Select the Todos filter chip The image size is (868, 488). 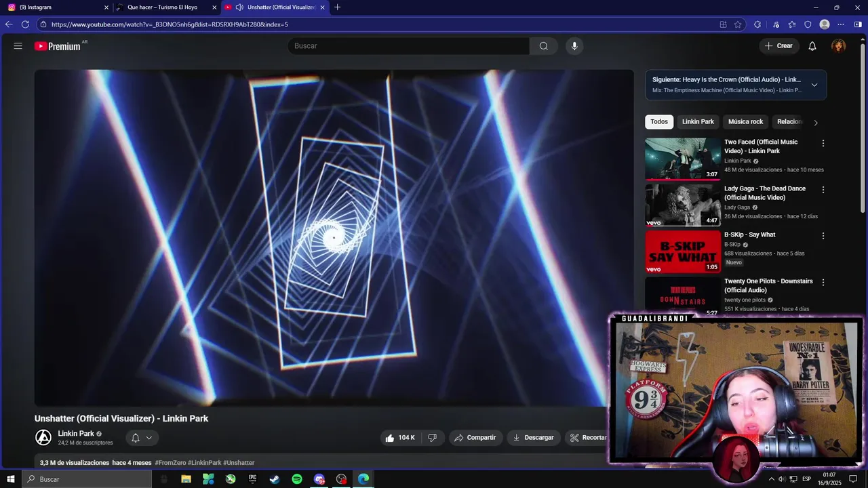659,122
